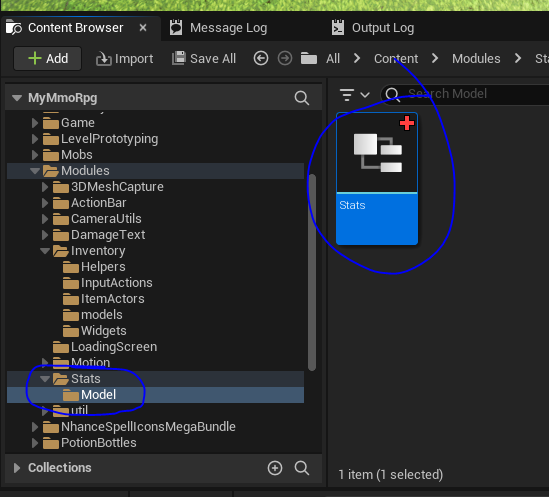
Task: Click Save All toolbar icon
Action: click(x=179, y=58)
